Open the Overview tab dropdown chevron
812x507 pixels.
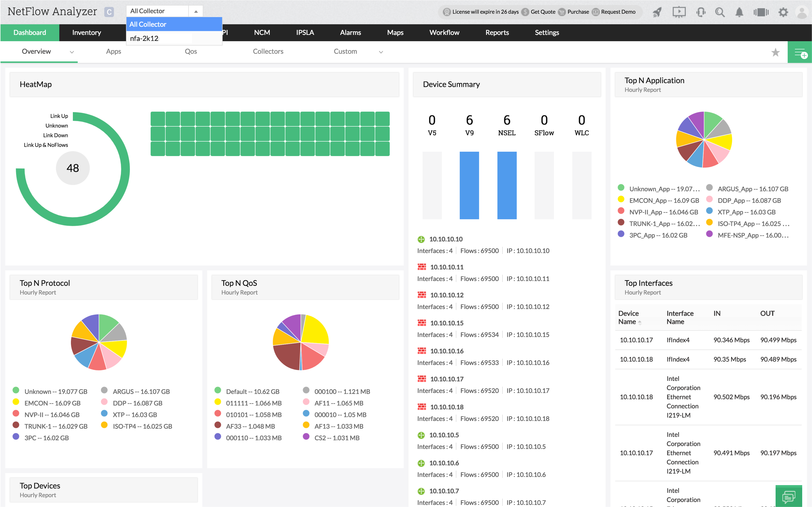72,52
